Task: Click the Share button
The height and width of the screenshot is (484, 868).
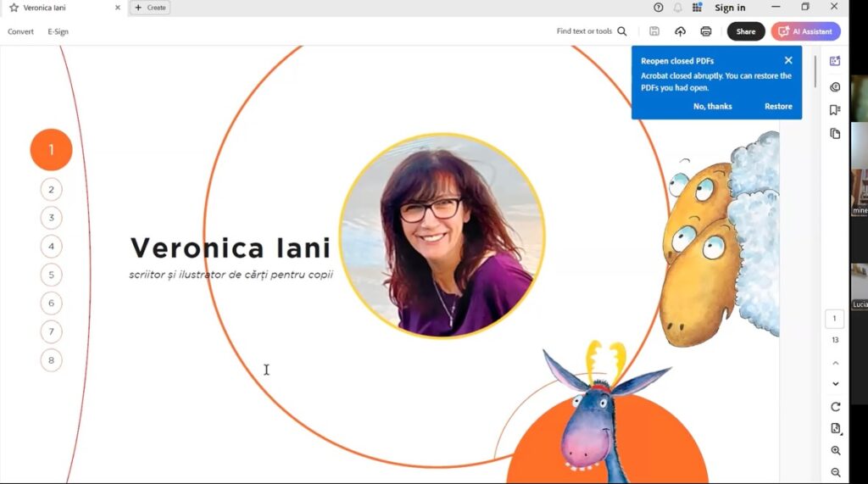Action: coord(746,31)
